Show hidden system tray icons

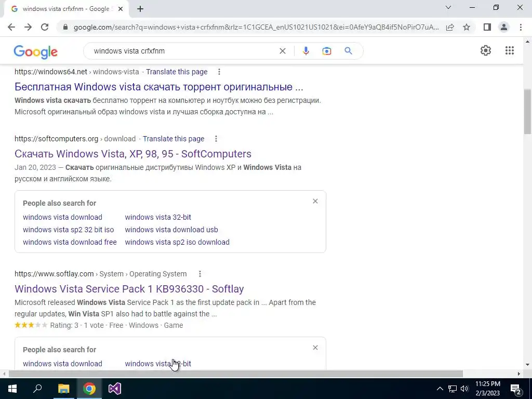440,389
